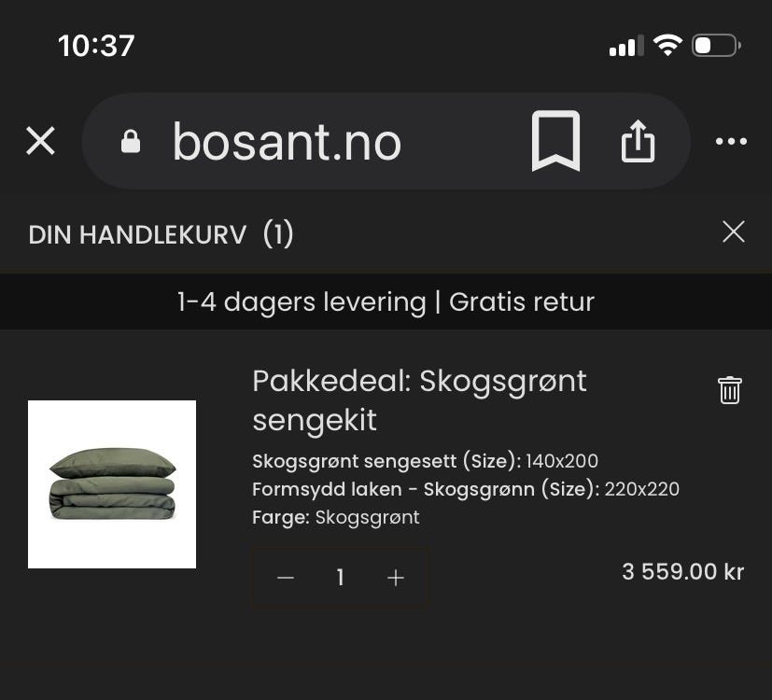The width and height of the screenshot is (772, 700).
Task: Open the share icon in browser bar
Action: tap(639, 141)
